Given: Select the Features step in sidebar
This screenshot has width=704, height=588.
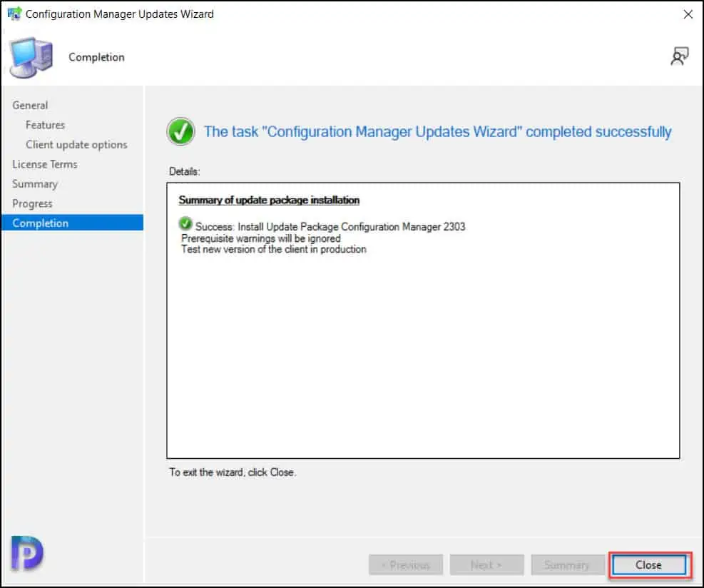Looking at the screenshot, I should [x=46, y=125].
